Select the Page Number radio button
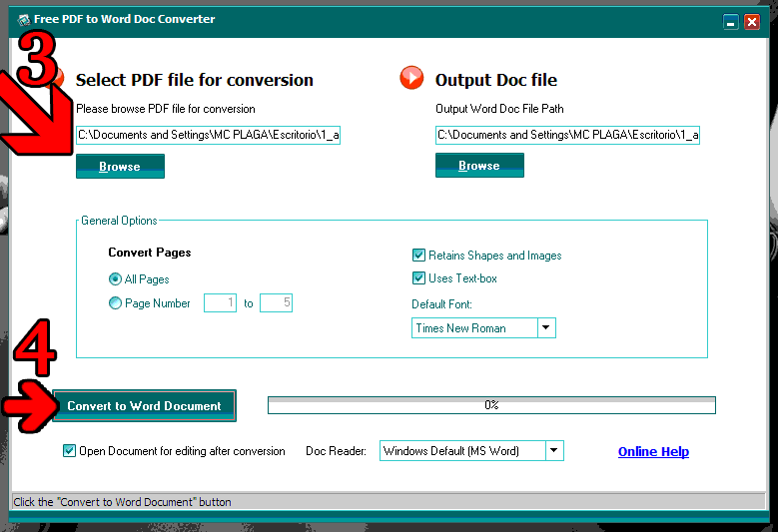 [115, 303]
